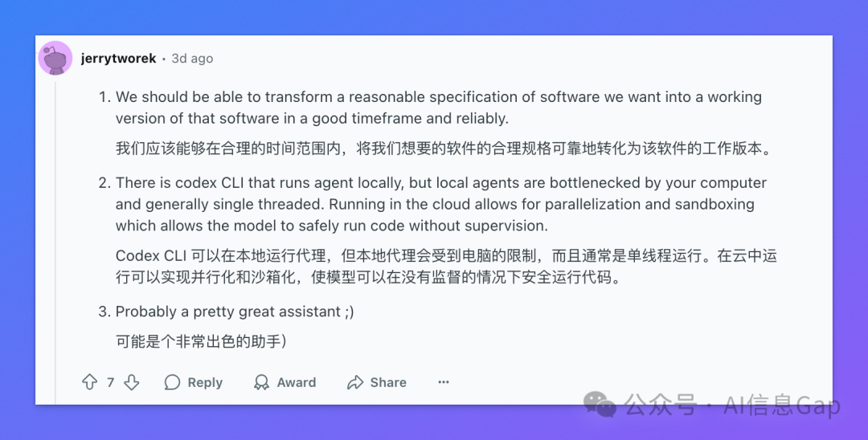Open jerrytworek's avatar image

55,58
